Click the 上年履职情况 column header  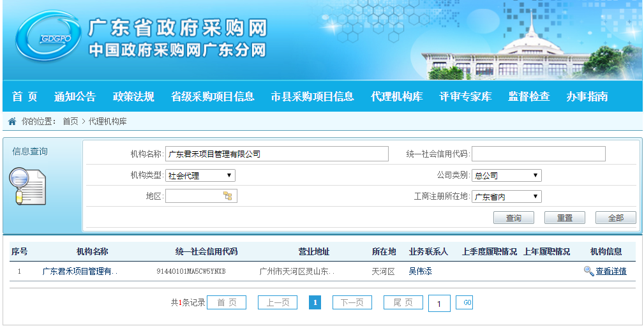pyautogui.click(x=546, y=251)
